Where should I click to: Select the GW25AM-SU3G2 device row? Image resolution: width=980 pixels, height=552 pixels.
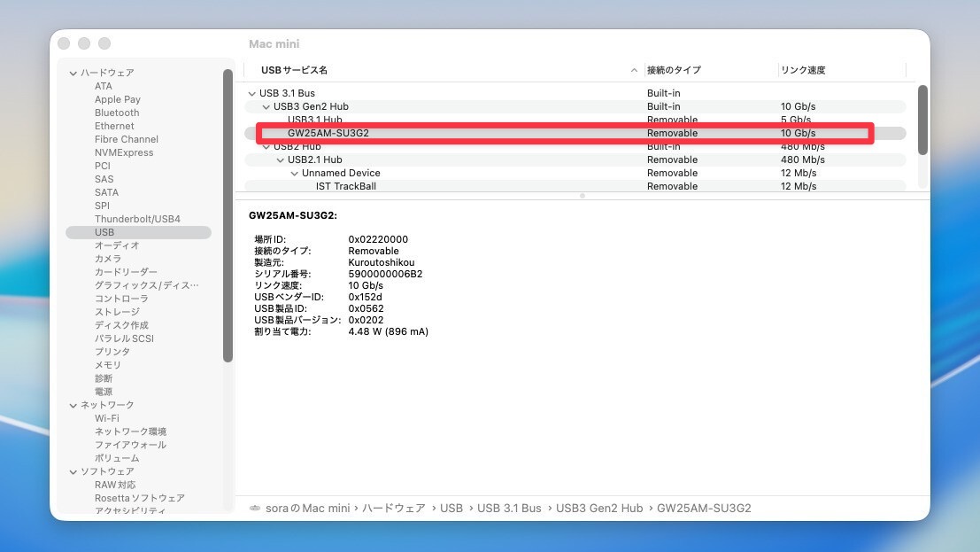point(575,133)
